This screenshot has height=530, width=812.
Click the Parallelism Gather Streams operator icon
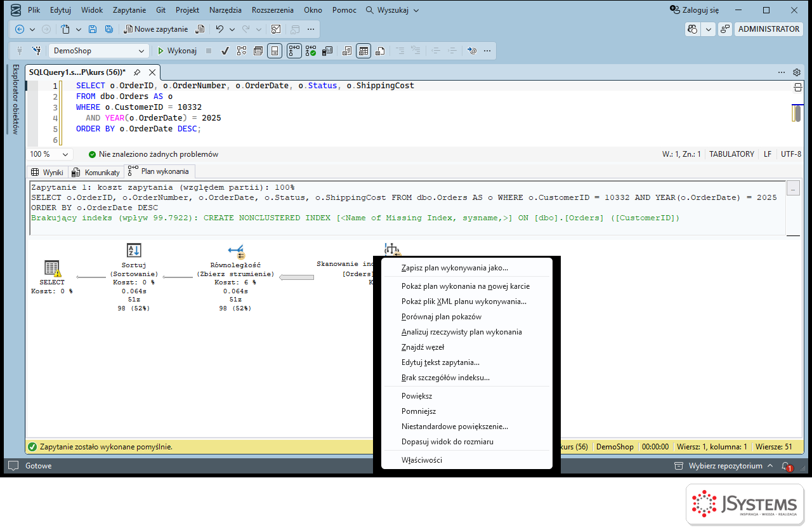click(236, 251)
